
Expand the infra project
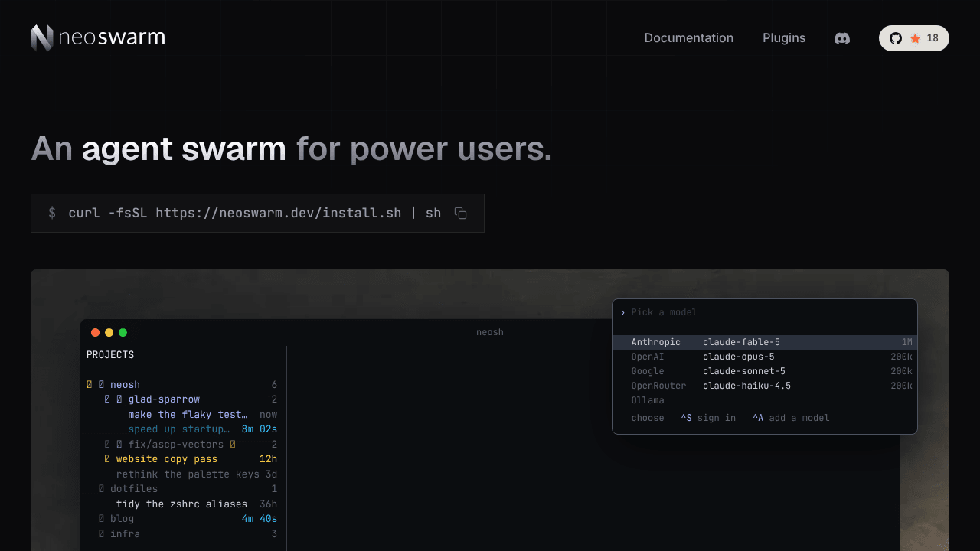(101, 534)
